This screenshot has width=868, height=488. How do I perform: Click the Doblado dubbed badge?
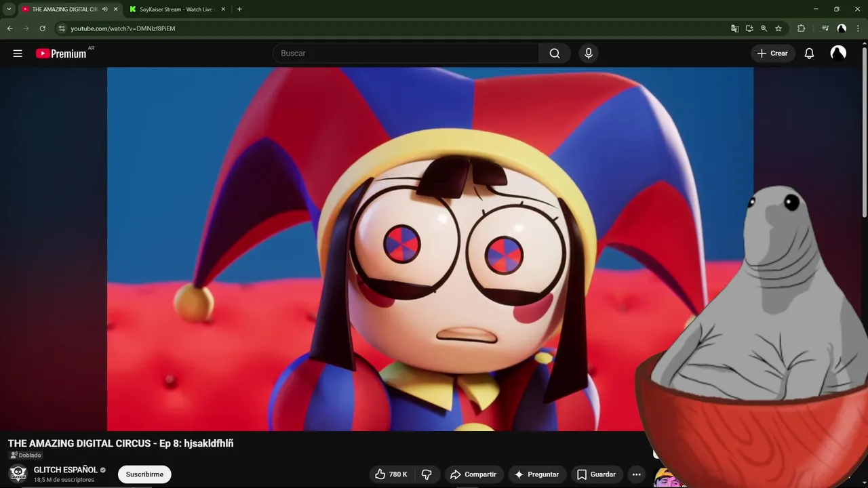26,455
